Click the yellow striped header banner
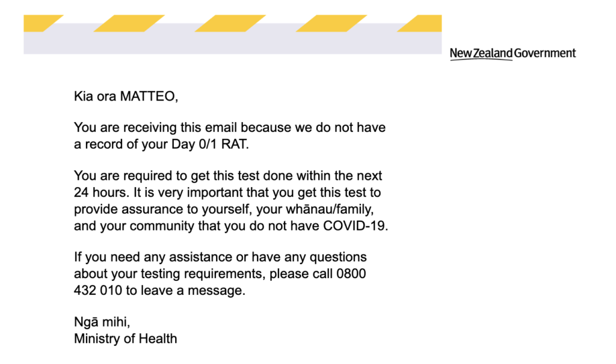 click(233, 34)
